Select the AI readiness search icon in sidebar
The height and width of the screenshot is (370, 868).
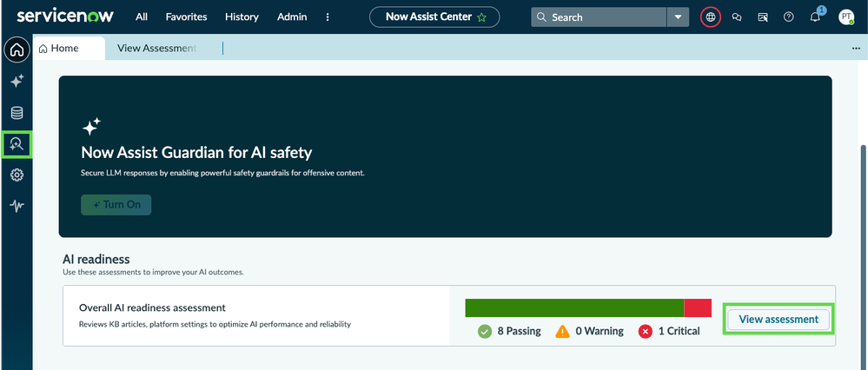coord(17,144)
